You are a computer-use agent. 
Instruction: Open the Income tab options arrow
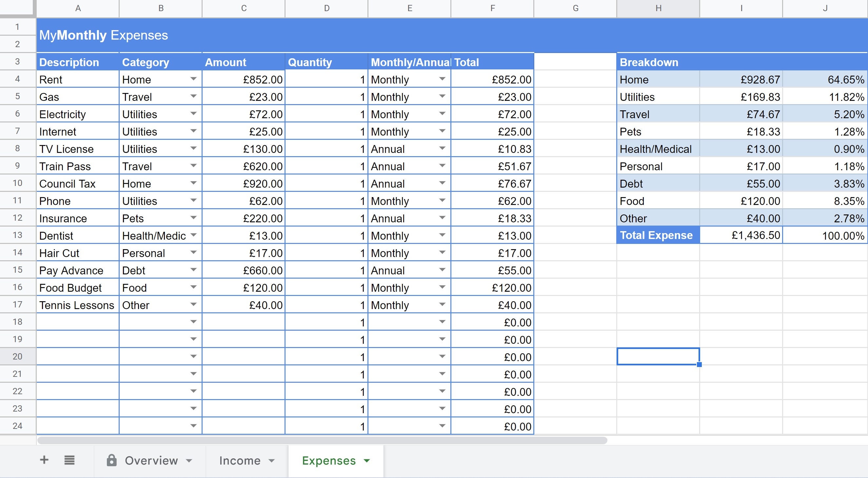[272, 461]
